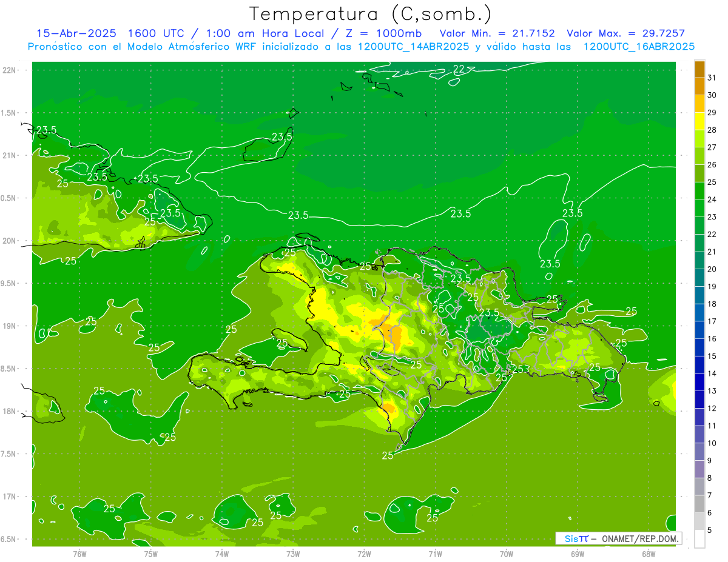Click the '74W' longitude axis label
This screenshot has height=562, width=728.
[222, 554]
